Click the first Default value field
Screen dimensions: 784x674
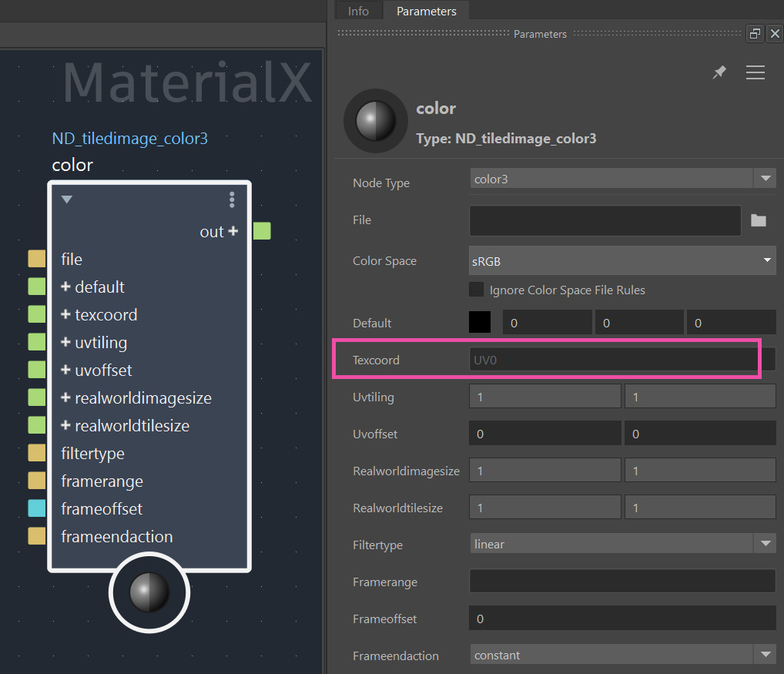tap(547, 323)
